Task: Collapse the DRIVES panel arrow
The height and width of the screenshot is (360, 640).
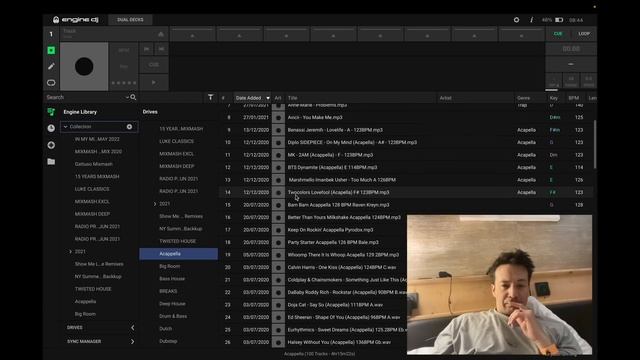Action: [x=133, y=327]
